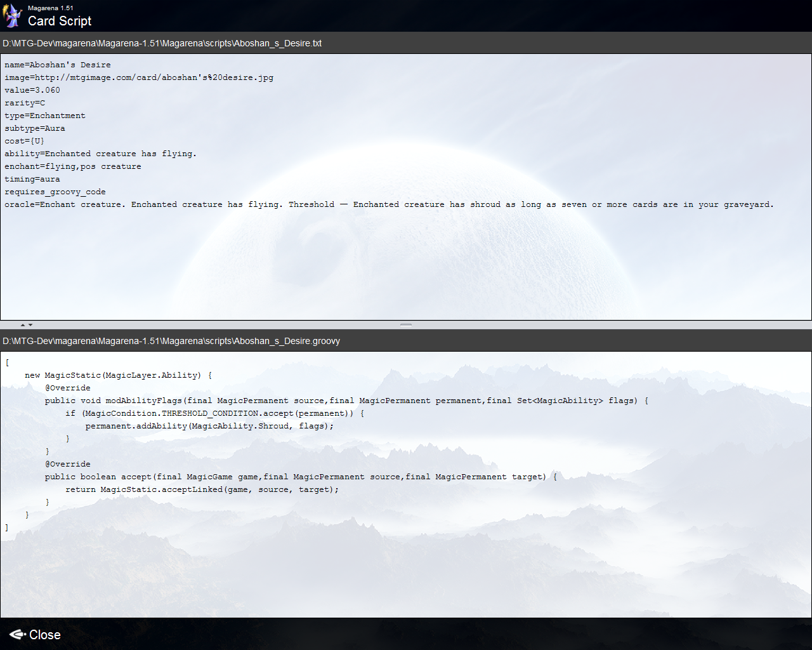
Task: Click the Aboshan_s_Desire.txt file path header
Action: pos(162,43)
